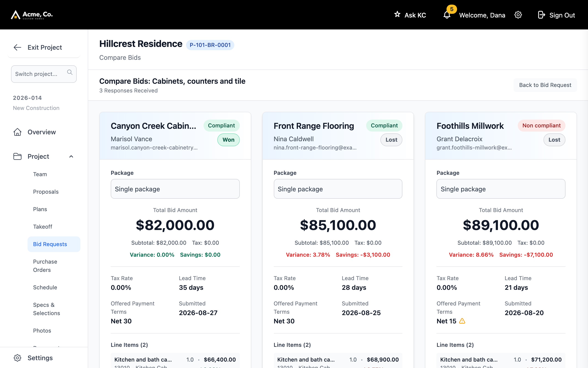Click the $71,200.00 Kitchen and bath line item
This screenshot has height=368, width=588.
tap(501, 360)
